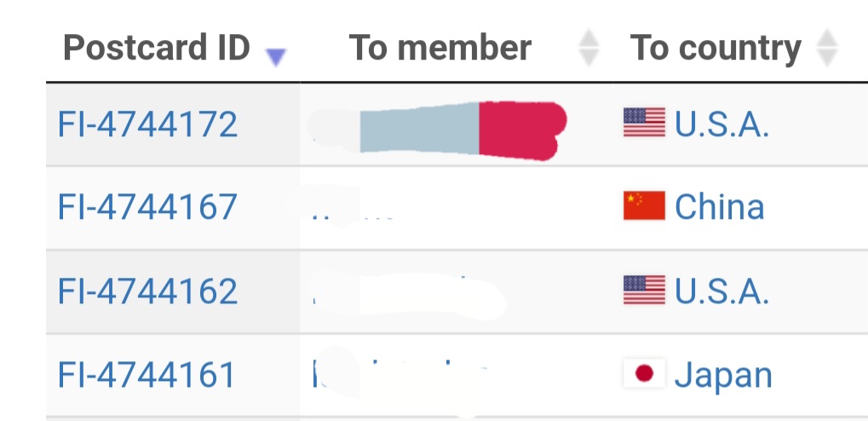Image resolution: width=868 pixels, height=421 pixels.
Task: Click the U.S.A. link for FI-4744172
Action: point(722,124)
